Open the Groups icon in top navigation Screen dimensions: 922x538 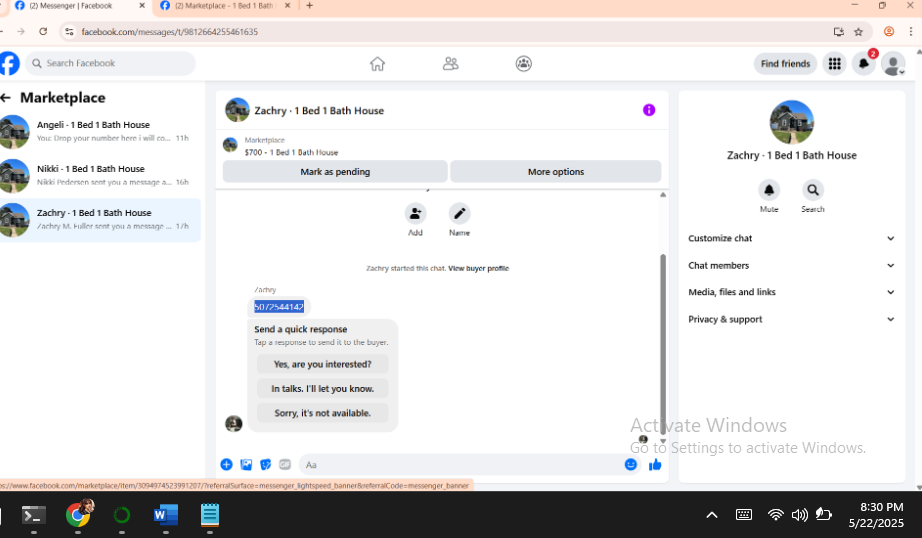click(x=523, y=64)
